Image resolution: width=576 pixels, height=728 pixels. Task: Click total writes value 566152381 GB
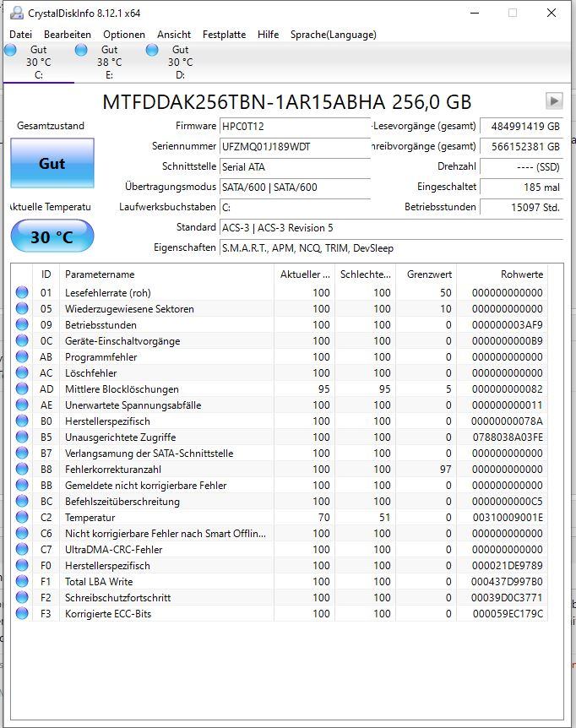[522, 147]
